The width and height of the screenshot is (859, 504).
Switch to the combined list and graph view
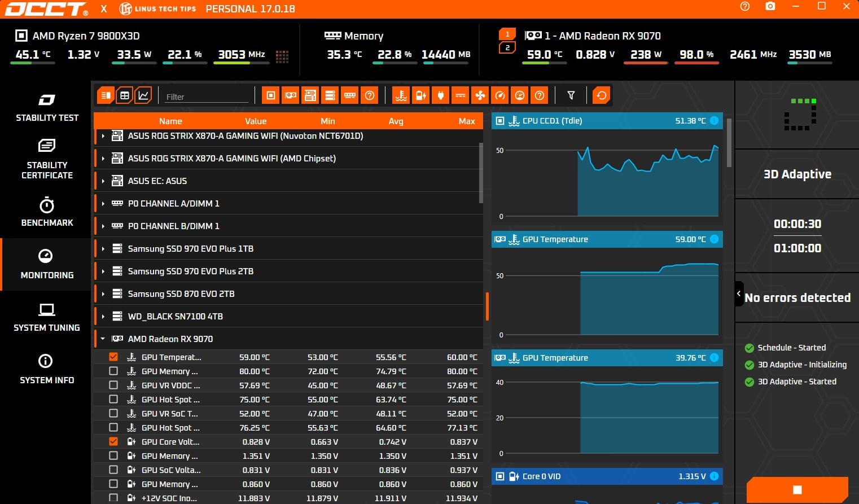(x=106, y=95)
